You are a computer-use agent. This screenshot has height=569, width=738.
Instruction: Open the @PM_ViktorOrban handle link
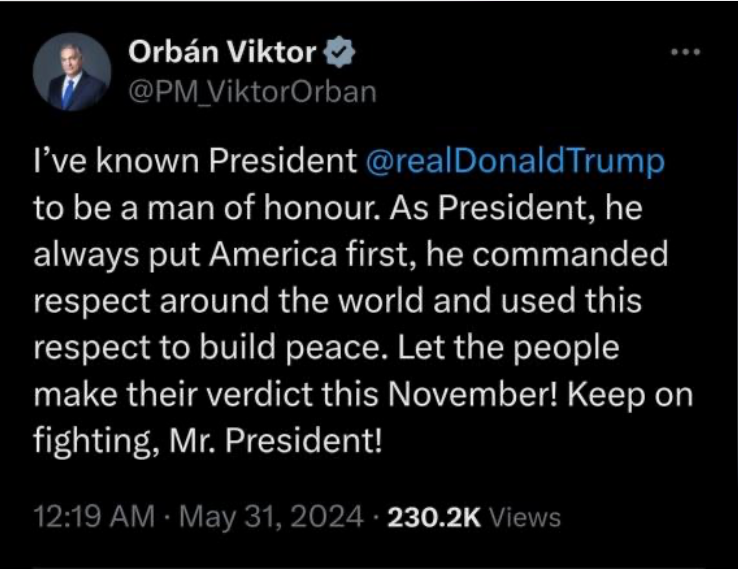pyautogui.click(x=252, y=92)
